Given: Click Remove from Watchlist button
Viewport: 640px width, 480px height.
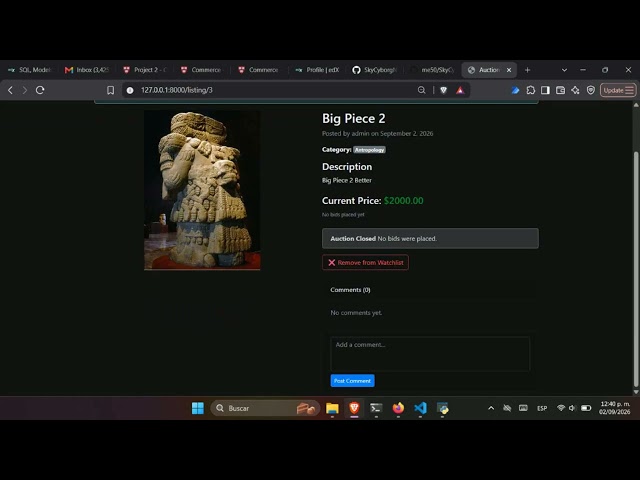Looking at the screenshot, I should (x=365, y=262).
